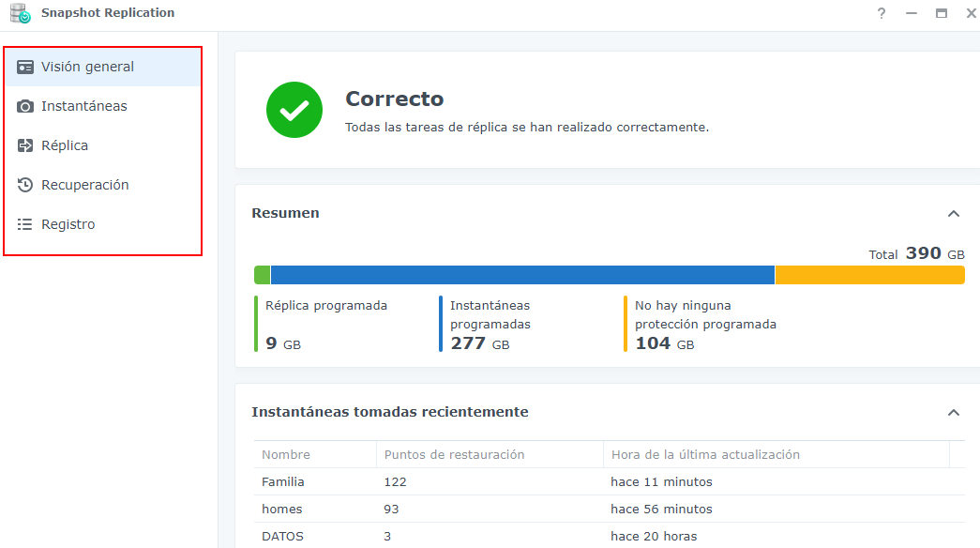The image size is (980, 548).
Task: Select the Familia snapshot row
Action: tap(283, 482)
